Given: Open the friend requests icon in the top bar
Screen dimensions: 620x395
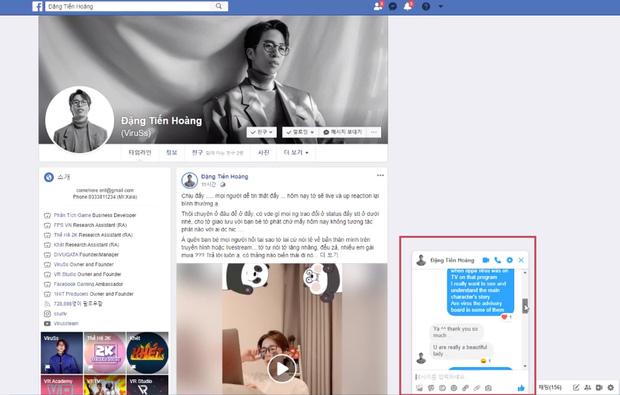Looking at the screenshot, I should tap(378, 6).
